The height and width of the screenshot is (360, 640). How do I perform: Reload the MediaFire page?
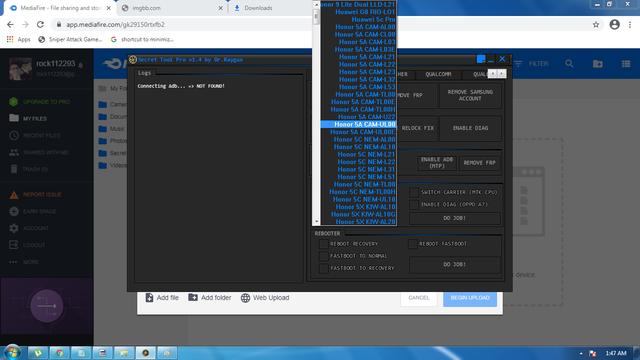coord(40,24)
